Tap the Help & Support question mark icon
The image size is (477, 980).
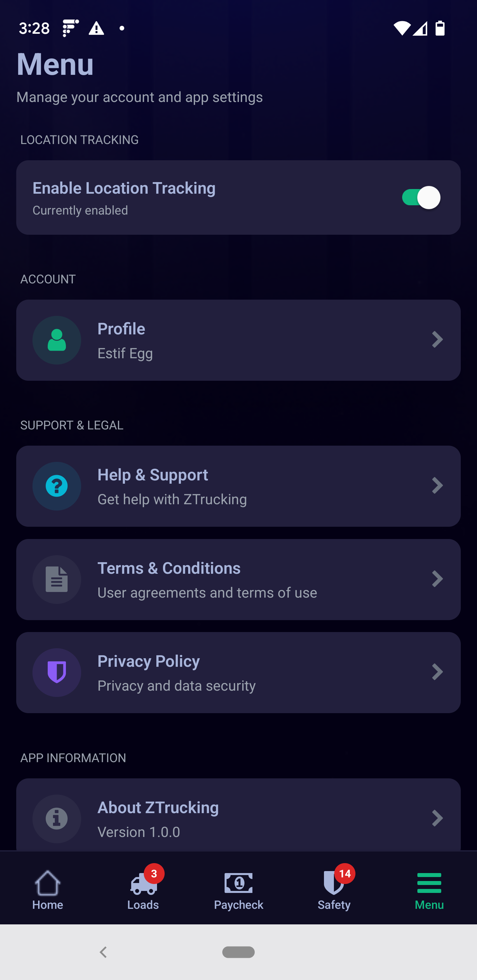[x=57, y=486]
